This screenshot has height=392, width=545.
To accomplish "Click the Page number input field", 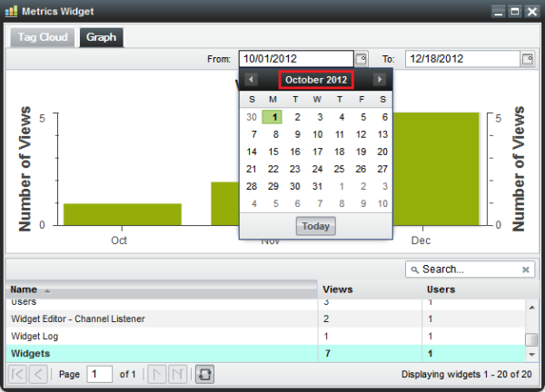I will 99,374.
